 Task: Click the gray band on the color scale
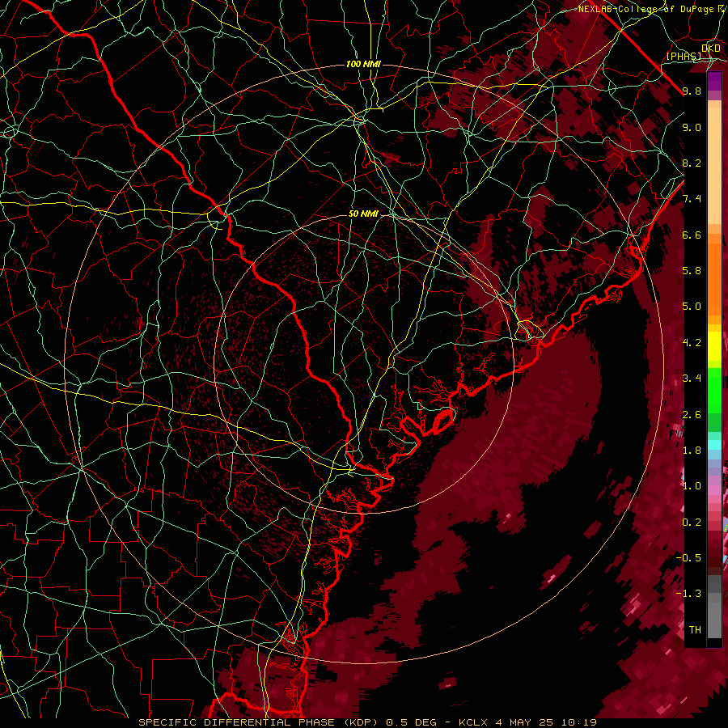pos(714,606)
